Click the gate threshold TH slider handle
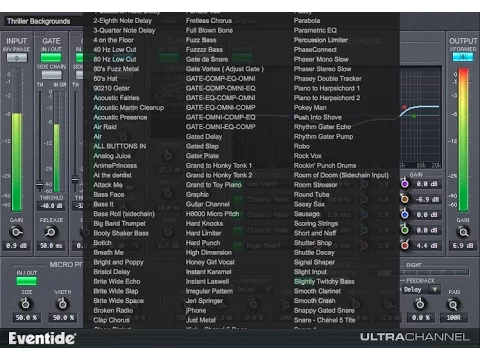The width and height of the screenshot is (480, 360). point(40,184)
